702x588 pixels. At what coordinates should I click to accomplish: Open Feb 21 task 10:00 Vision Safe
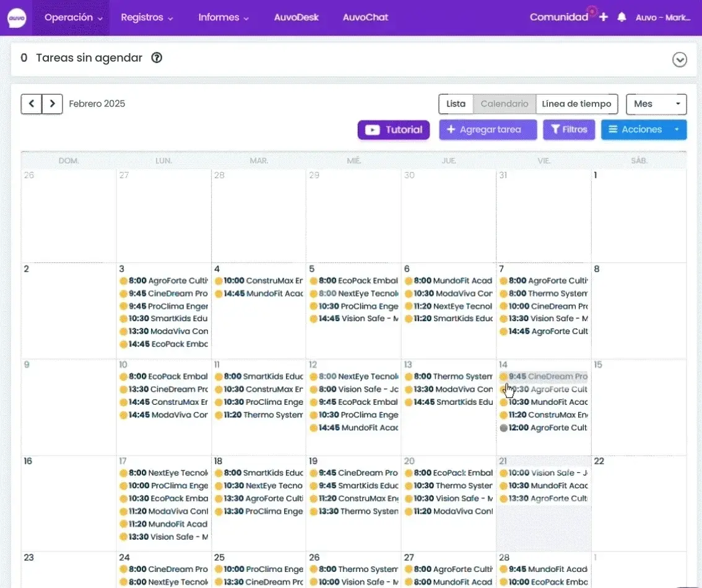[x=544, y=473]
